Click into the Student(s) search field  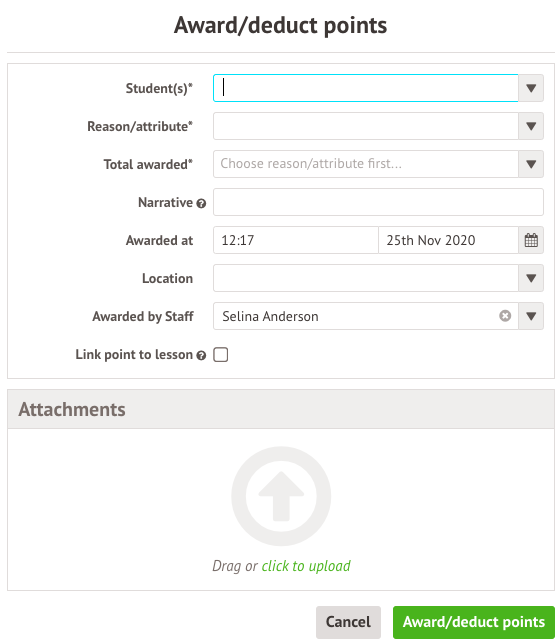click(366, 88)
